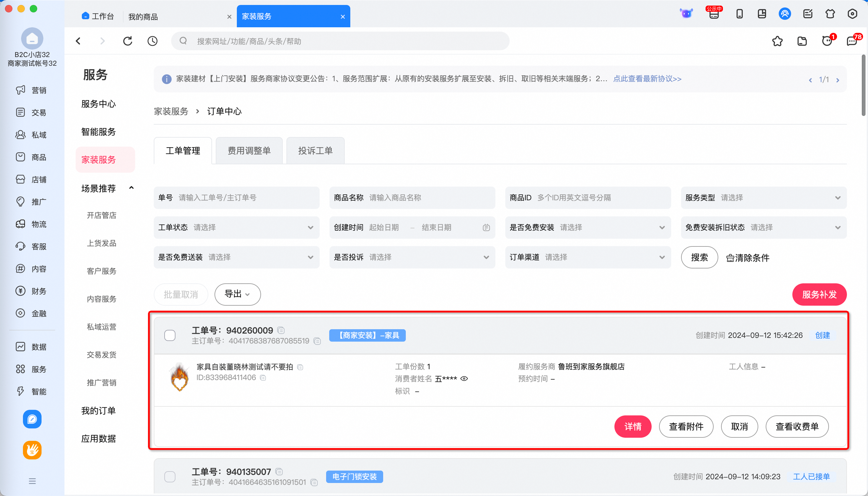
Task: Open 详情 for order 940260009
Action: tap(633, 427)
